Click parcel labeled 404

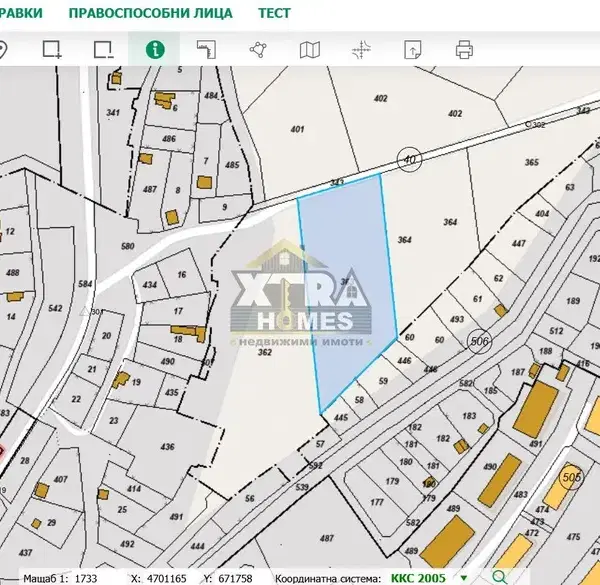tap(542, 213)
